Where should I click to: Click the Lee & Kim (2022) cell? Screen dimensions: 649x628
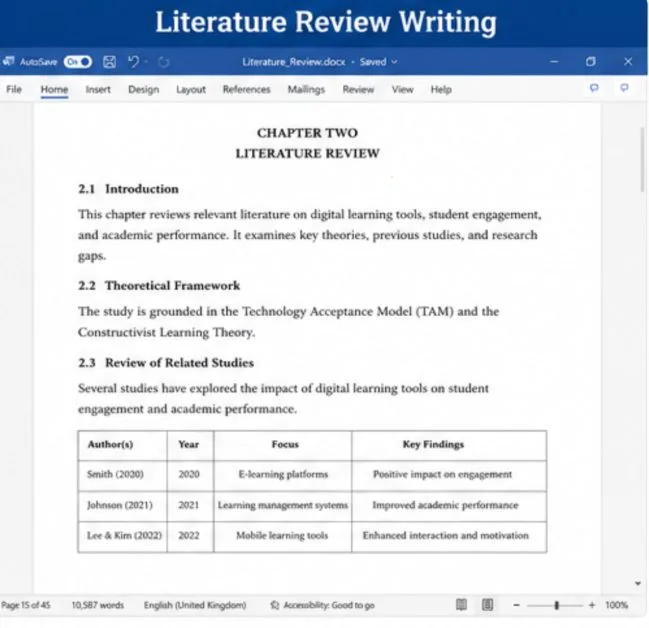coord(123,537)
